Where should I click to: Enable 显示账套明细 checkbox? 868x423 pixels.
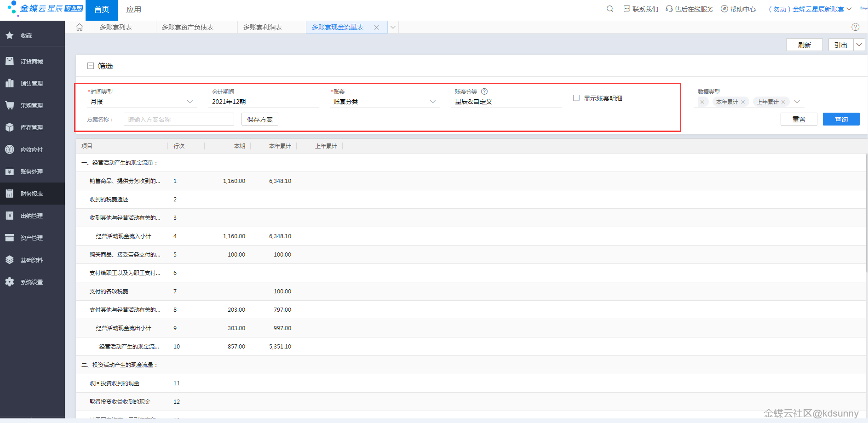tap(576, 98)
